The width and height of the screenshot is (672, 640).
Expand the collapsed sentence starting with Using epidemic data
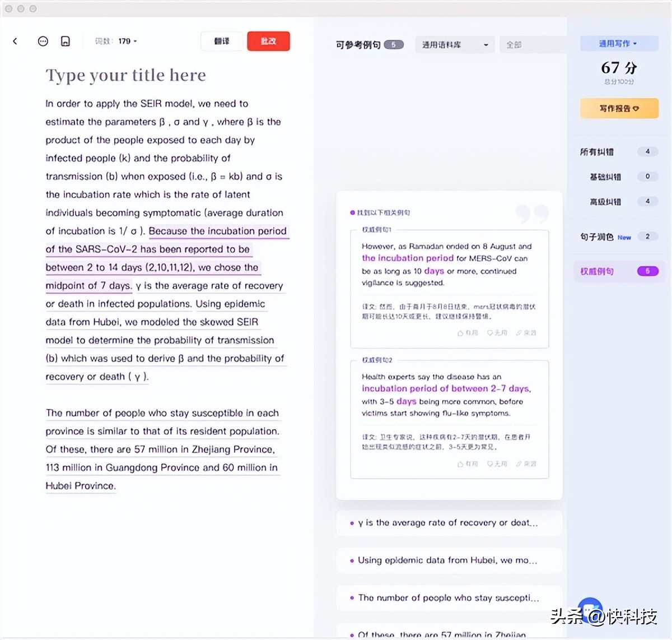(448, 560)
